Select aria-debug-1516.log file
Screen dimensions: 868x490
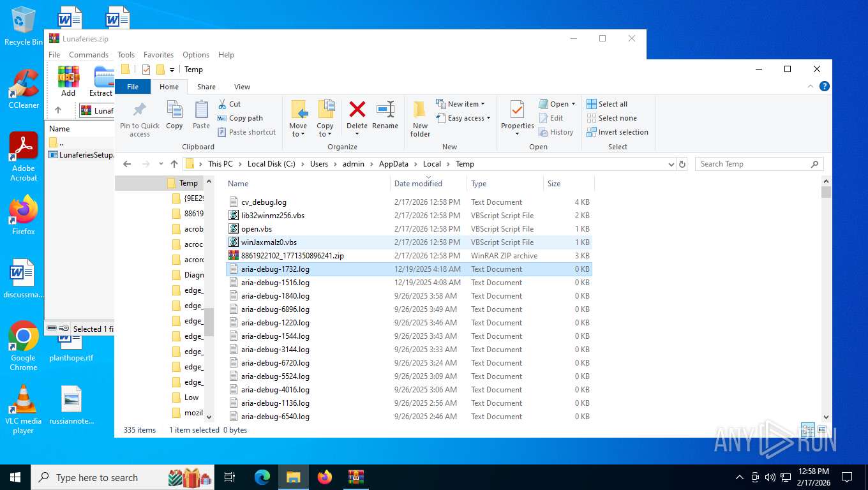pyautogui.click(x=410, y=283)
